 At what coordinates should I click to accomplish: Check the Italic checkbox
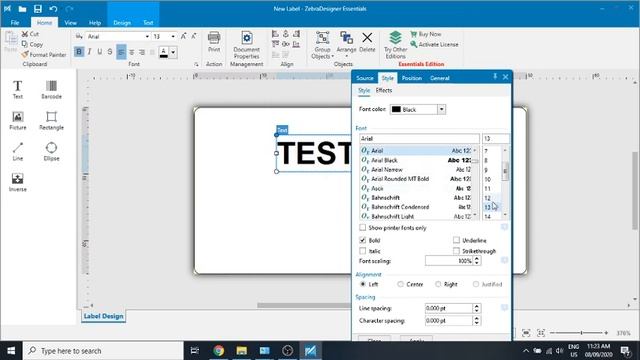362,251
